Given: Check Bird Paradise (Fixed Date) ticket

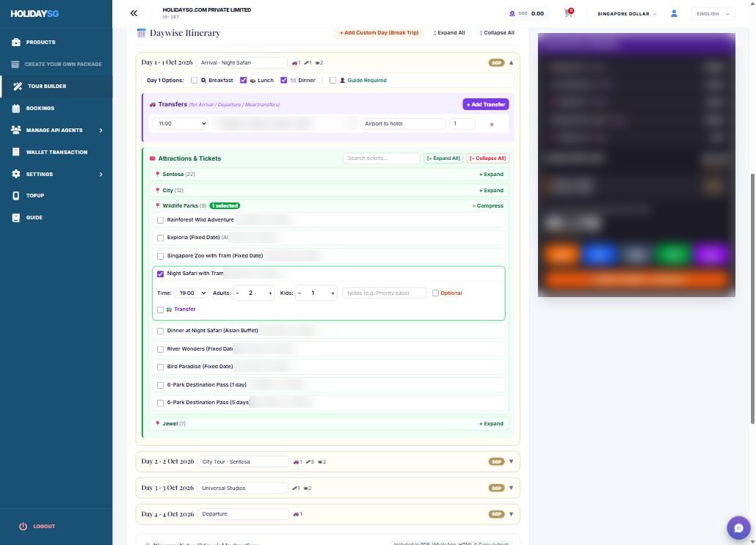Looking at the screenshot, I should click(161, 367).
